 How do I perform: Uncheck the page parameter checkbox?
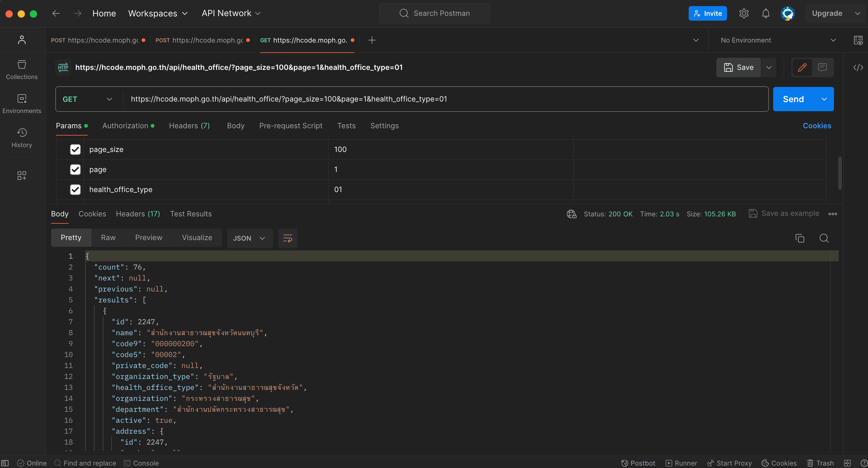[75, 170]
